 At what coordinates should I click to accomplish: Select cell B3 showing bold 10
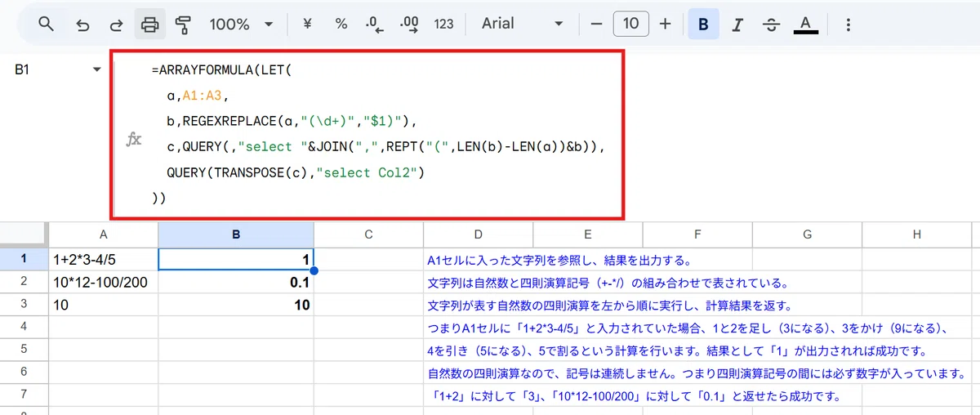[x=236, y=305]
